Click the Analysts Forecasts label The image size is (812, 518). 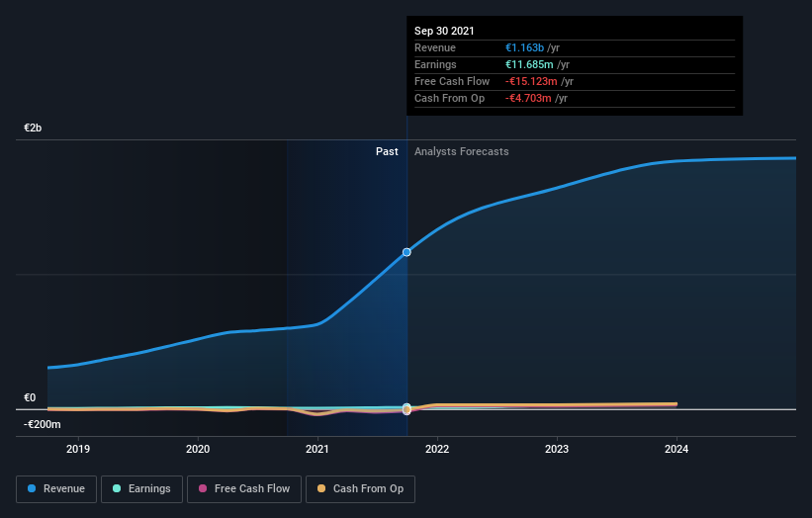pos(462,151)
